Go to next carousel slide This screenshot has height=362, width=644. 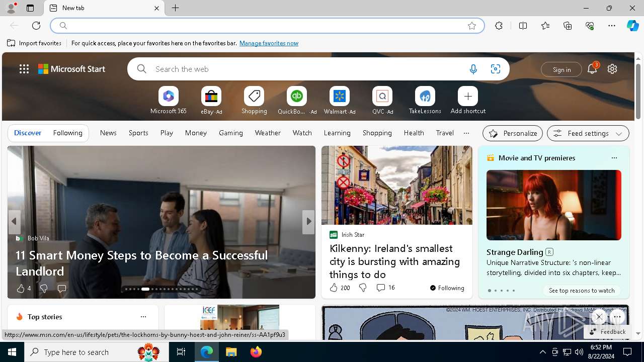[308, 221]
